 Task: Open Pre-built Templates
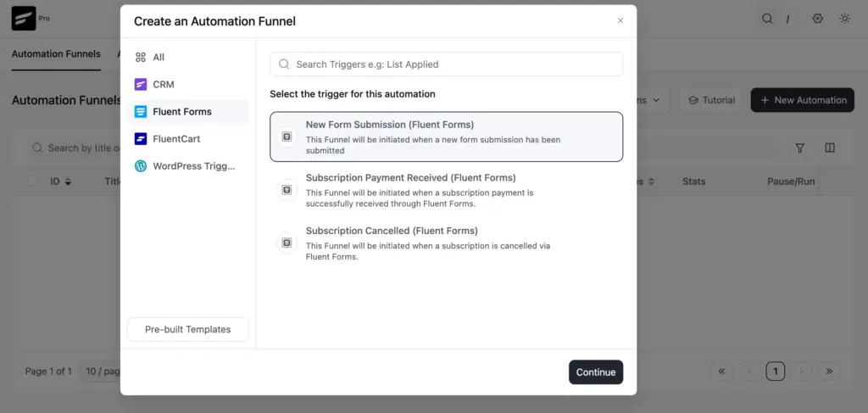point(187,329)
